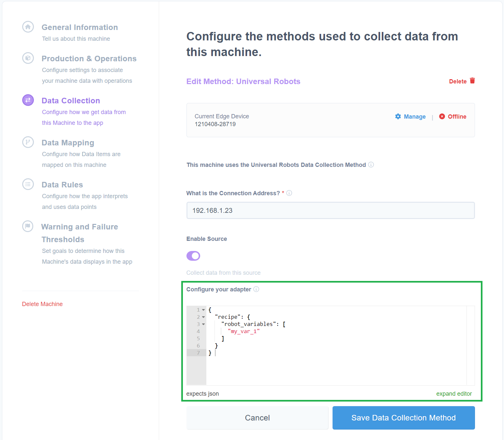Click the Warning and Failure flag icon
504x440 pixels.
(28, 226)
